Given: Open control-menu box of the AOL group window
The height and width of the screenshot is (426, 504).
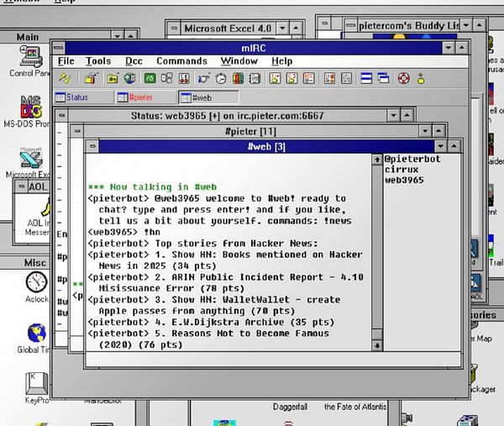Looking at the screenshot, I should pyautogui.click(x=22, y=187).
